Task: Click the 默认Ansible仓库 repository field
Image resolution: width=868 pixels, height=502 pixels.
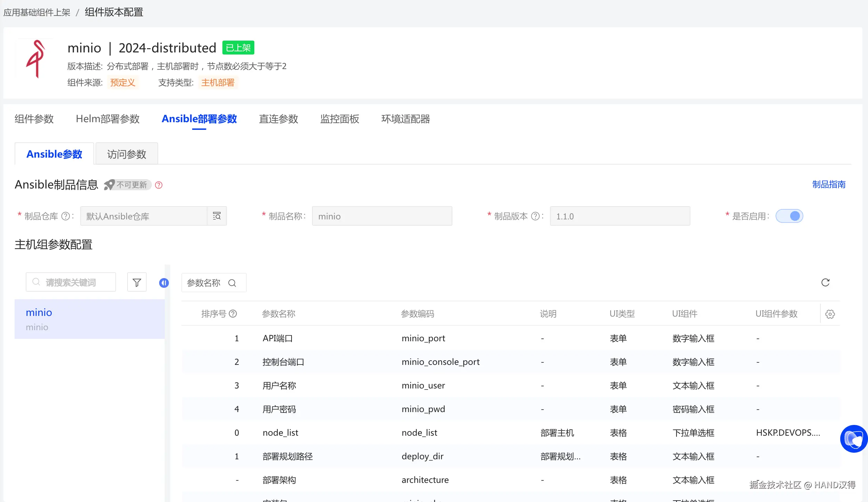Action: (144, 216)
